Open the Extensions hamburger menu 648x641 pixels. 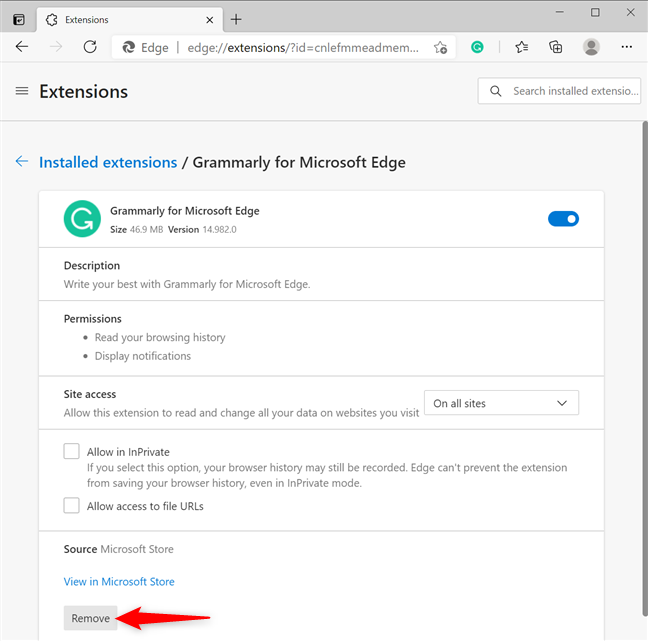pyautogui.click(x=22, y=91)
